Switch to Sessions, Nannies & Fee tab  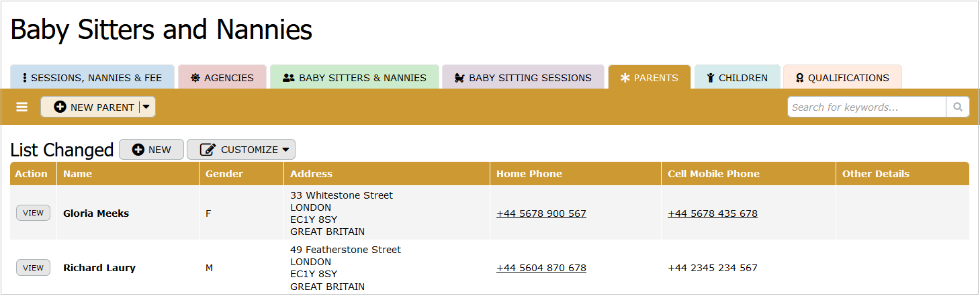click(x=92, y=78)
